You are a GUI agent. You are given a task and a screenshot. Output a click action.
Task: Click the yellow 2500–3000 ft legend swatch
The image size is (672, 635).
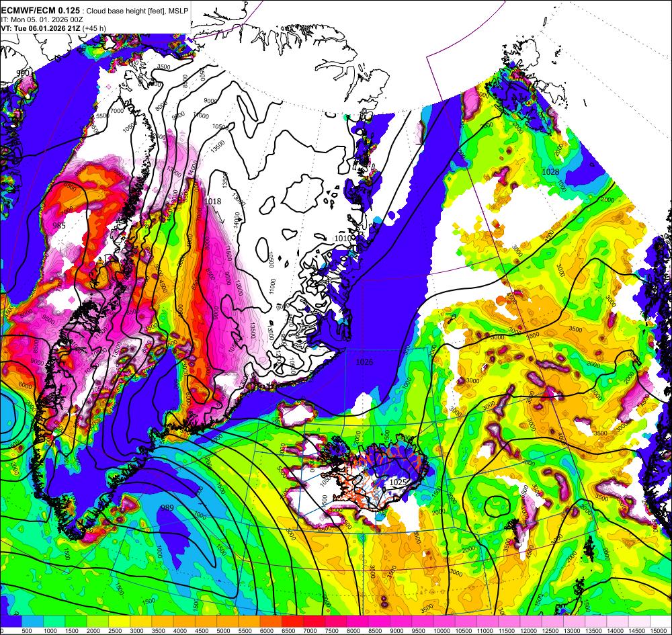(119, 621)
